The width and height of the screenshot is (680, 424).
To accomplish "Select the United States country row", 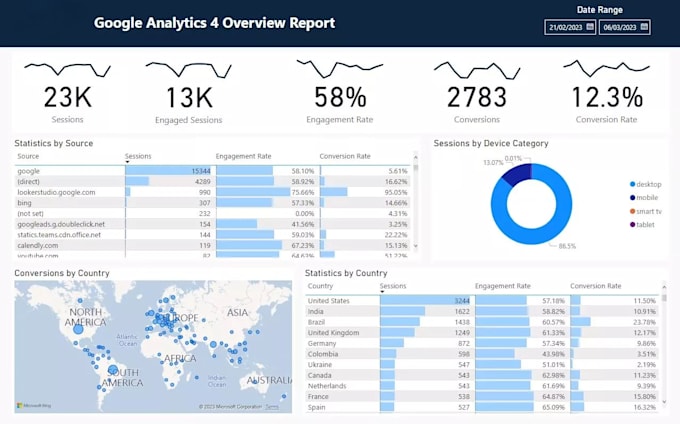I will [482, 300].
